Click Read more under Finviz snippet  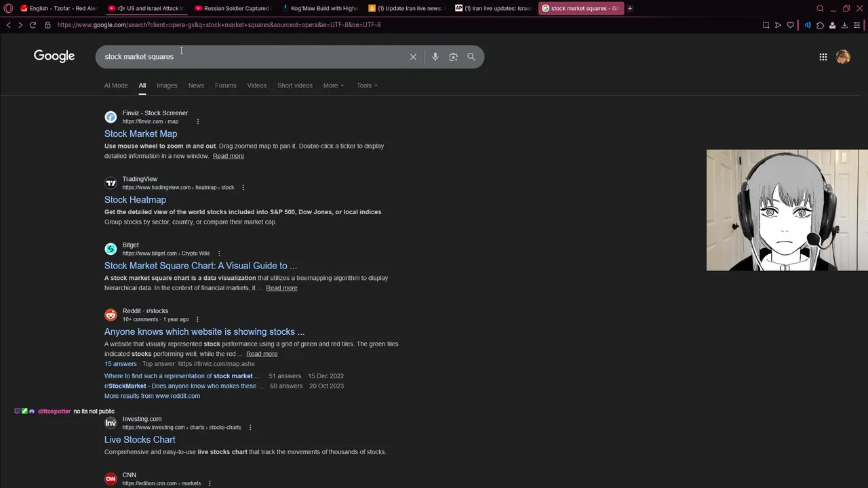point(229,156)
